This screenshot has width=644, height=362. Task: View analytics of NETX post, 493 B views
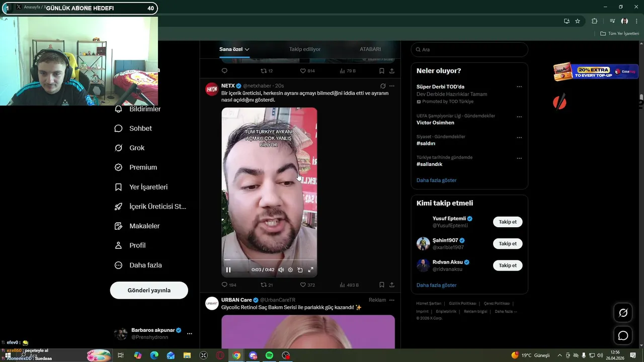[349, 285]
